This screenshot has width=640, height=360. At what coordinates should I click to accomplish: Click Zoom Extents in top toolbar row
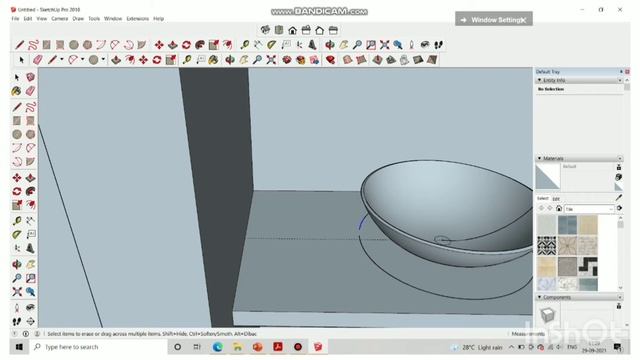[x=384, y=45]
